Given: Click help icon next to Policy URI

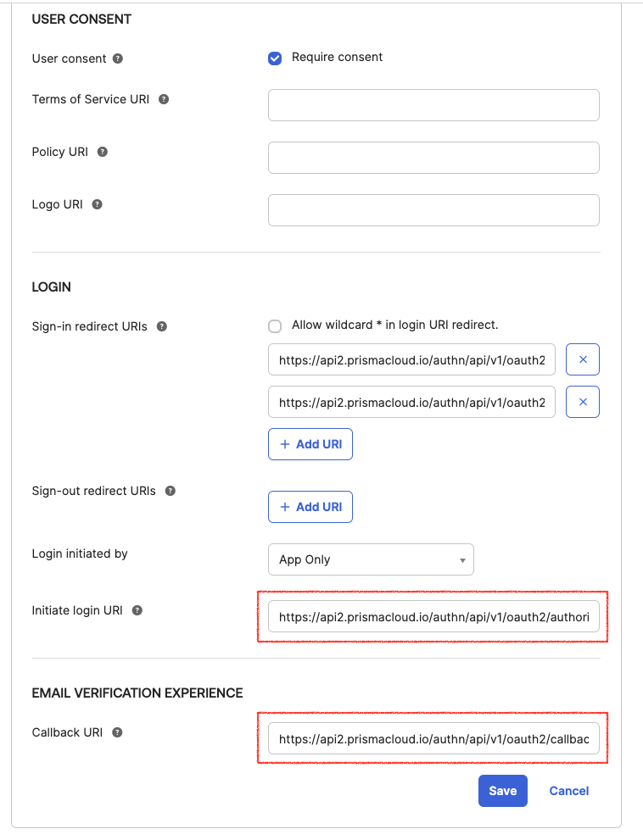Looking at the screenshot, I should point(103,152).
